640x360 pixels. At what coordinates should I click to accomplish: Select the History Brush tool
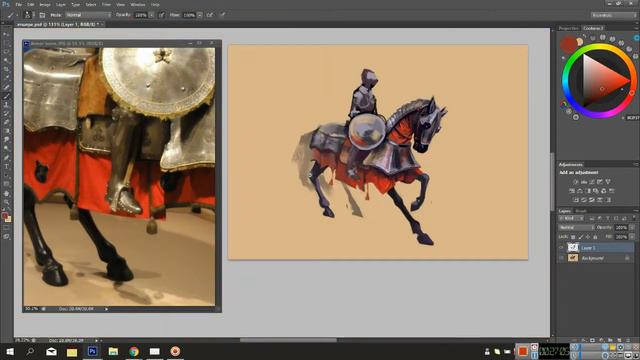tap(6, 113)
